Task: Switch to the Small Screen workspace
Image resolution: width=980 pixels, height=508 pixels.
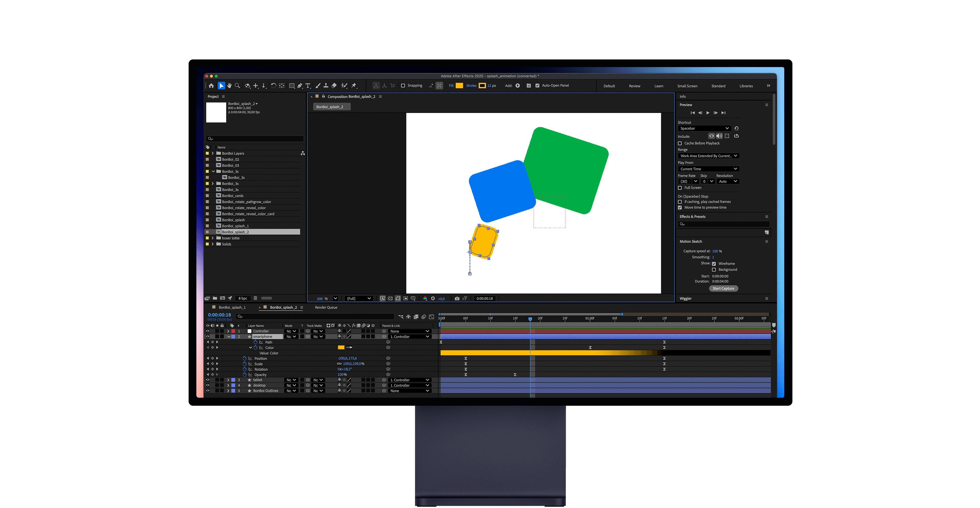Action: (687, 86)
